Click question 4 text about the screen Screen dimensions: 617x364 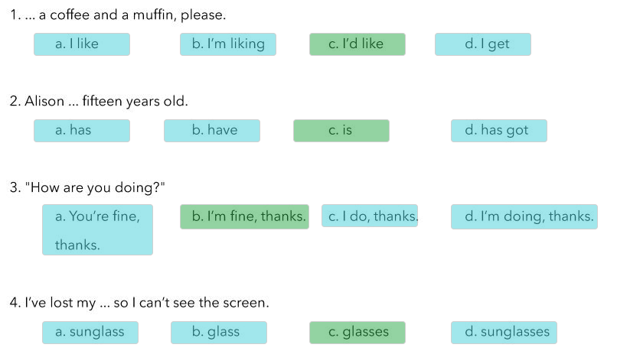139,303
